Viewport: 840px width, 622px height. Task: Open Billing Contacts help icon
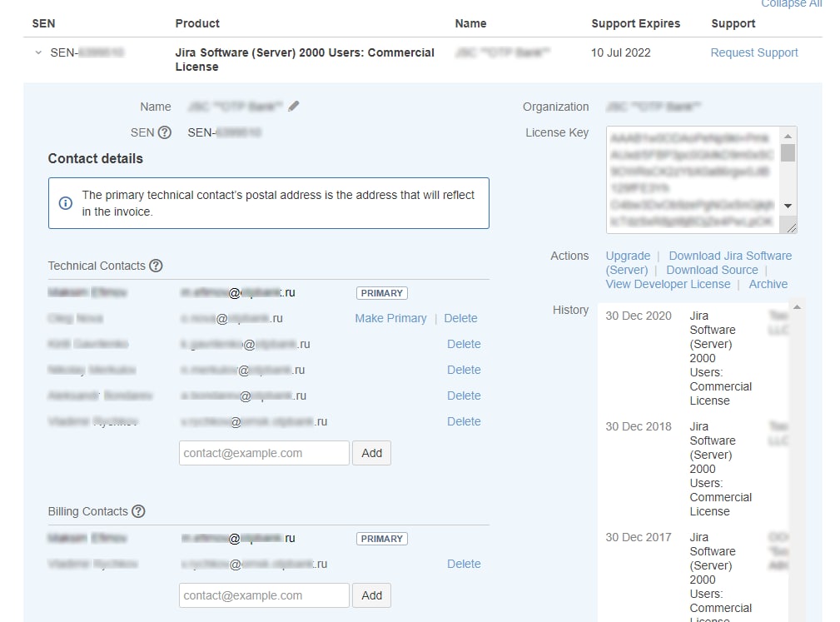pyautogui.click(x=138, y=511)
